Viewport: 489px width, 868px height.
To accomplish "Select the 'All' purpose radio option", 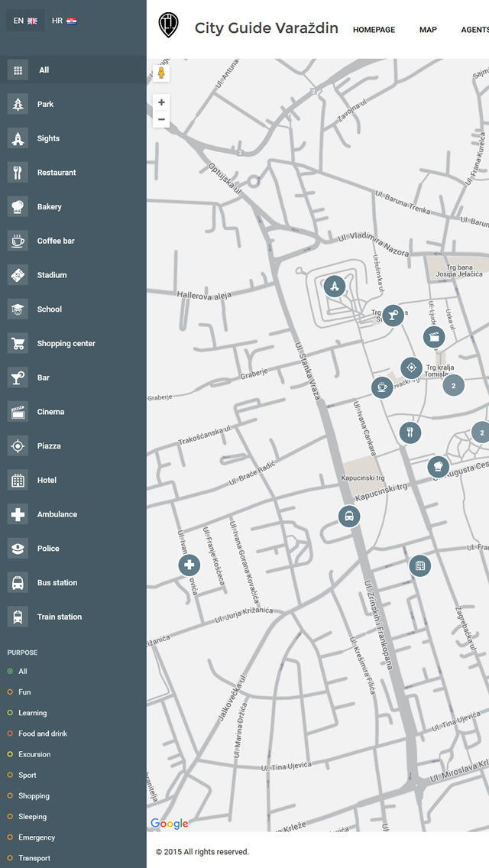I will click(10, 671).
